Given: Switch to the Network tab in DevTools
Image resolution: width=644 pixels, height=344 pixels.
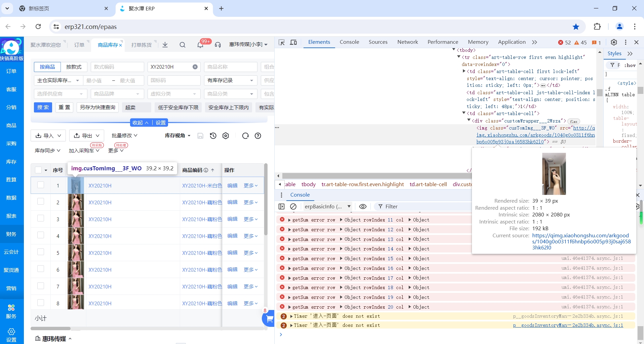Looking at the screenshot, I should 407,42.
